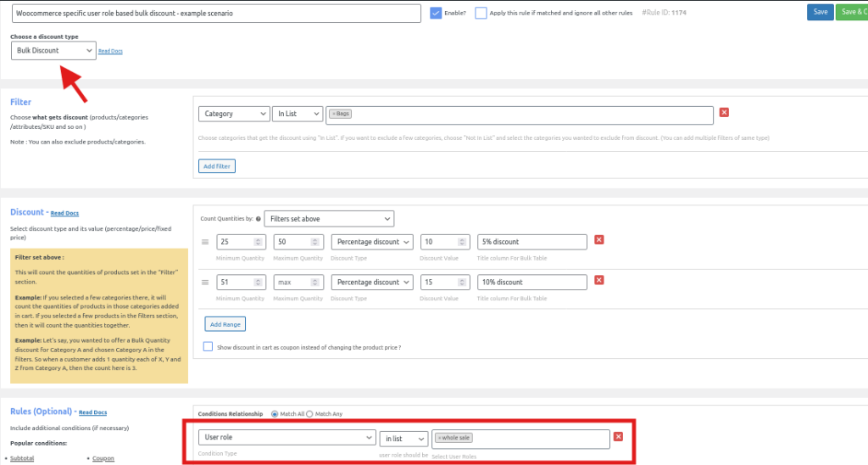Click the Rules (Optional) heading

click(x=41, y=412)
